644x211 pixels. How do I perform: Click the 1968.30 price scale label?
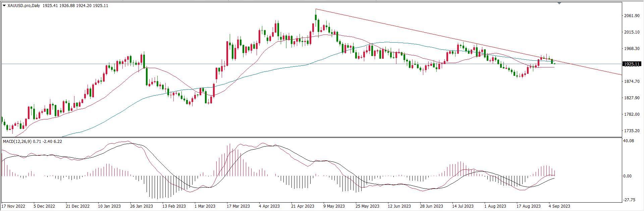(632, 49)
